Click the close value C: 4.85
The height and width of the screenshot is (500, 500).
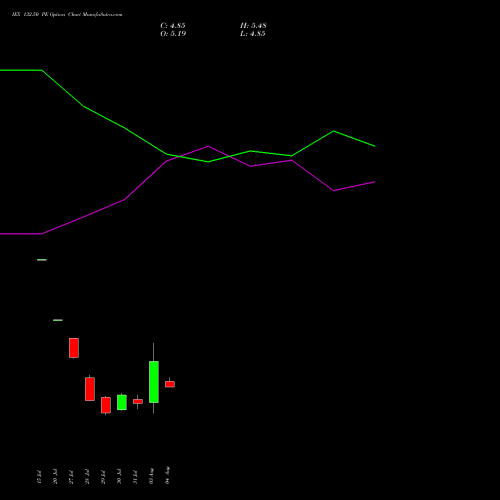pos(173,26)
